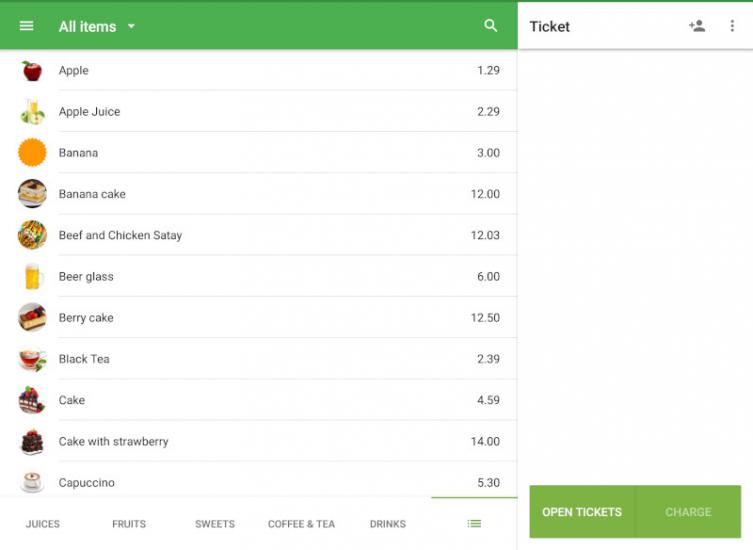Show the SWEETS category tab
753x550 pixels.
[215, 524]
